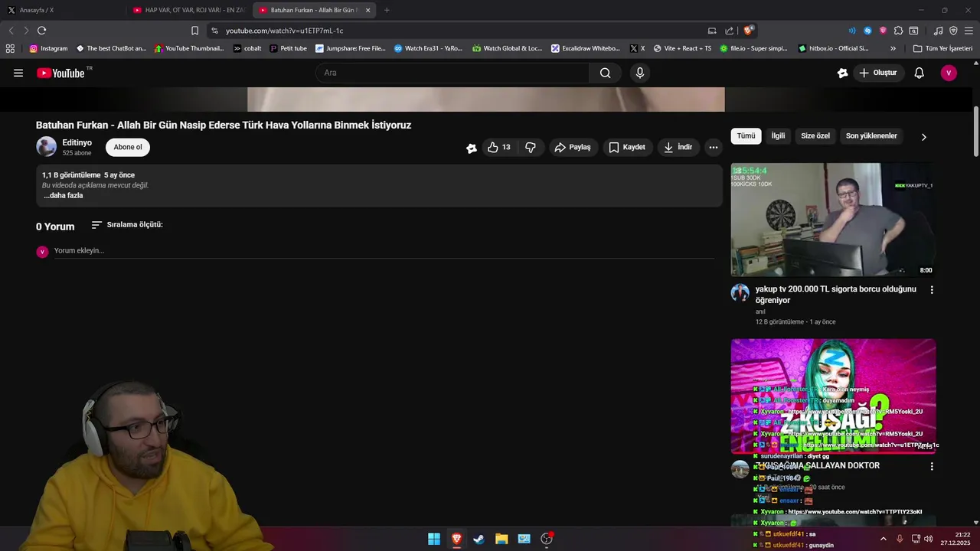Viewport: 980px width, 551px height.
Task: Expand hidden bookmarks overflow chevron
Action: [893, 48]
